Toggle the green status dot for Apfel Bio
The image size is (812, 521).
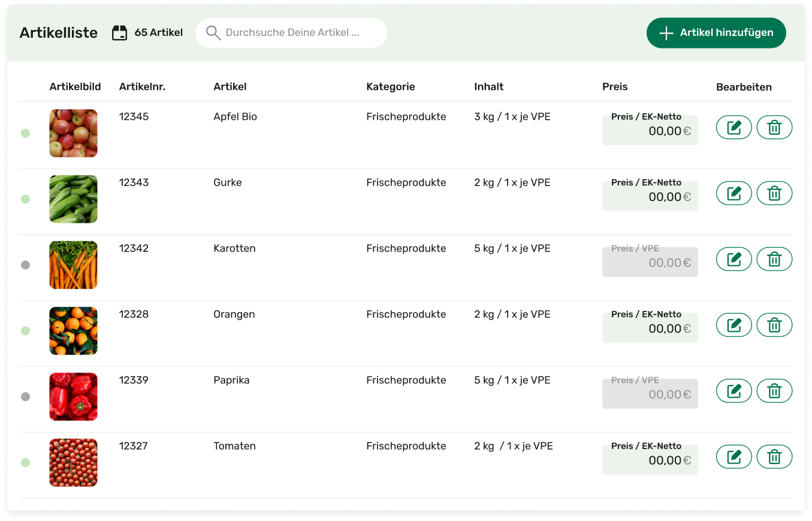[25, 133]
